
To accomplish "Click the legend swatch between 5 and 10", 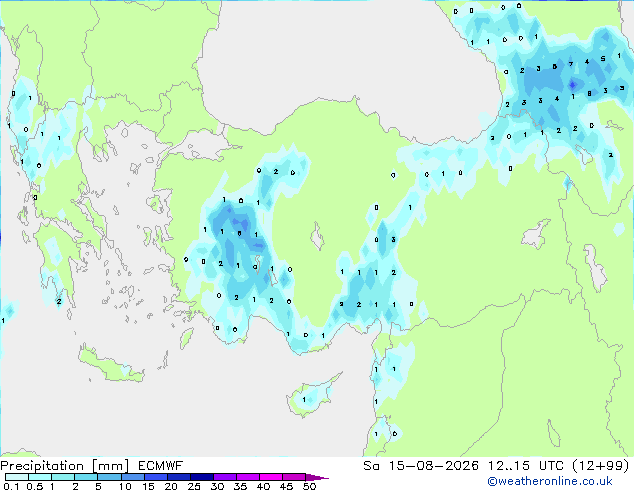I will coord(109,477).
